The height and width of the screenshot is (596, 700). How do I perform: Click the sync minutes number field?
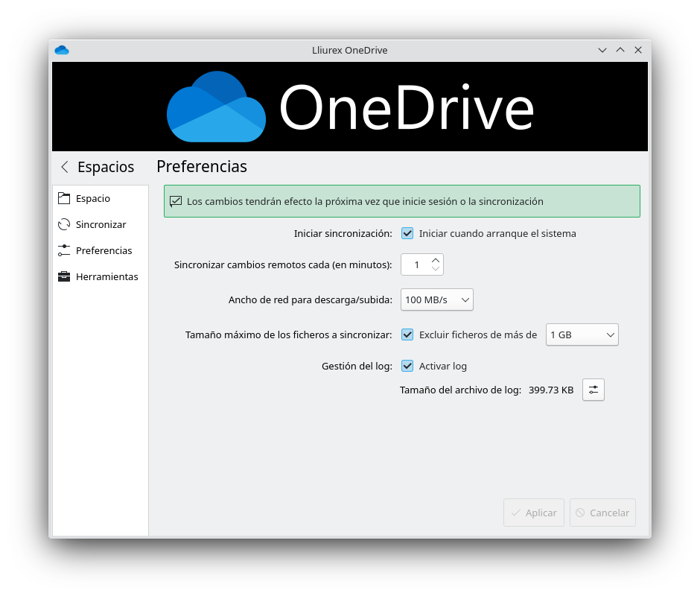pos(416,264)
